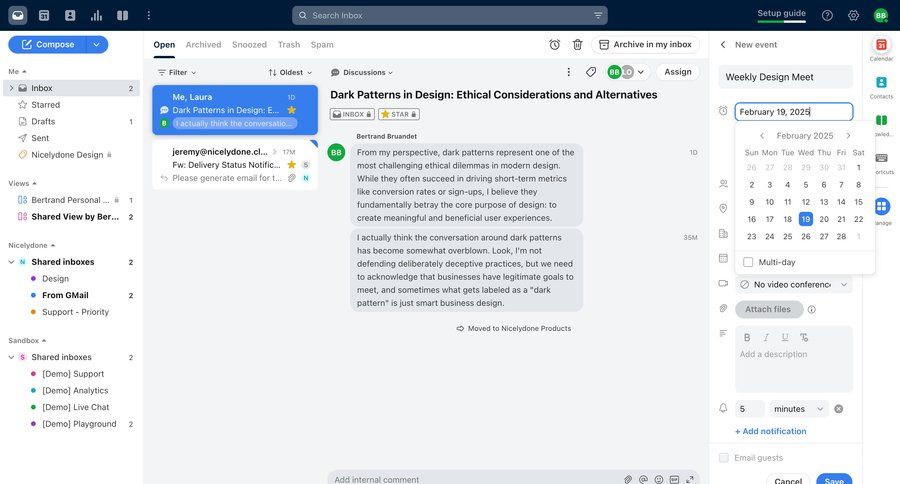
Task: Open the minutes unit dropdown
Action: 799,409
